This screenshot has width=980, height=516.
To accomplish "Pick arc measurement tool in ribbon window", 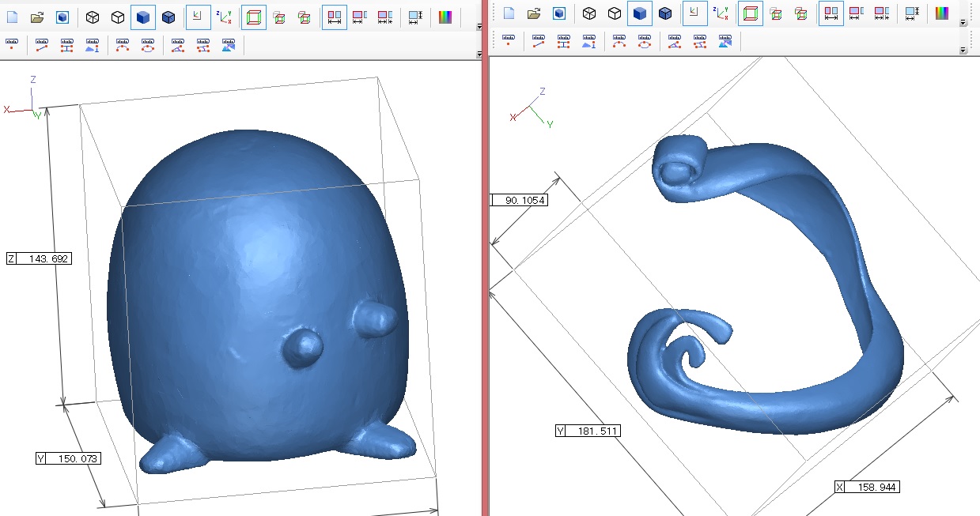I will coord(619,41).
